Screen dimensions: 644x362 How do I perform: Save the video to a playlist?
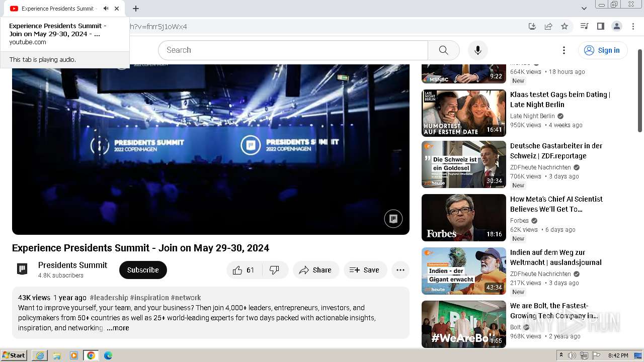click(365, 270)
